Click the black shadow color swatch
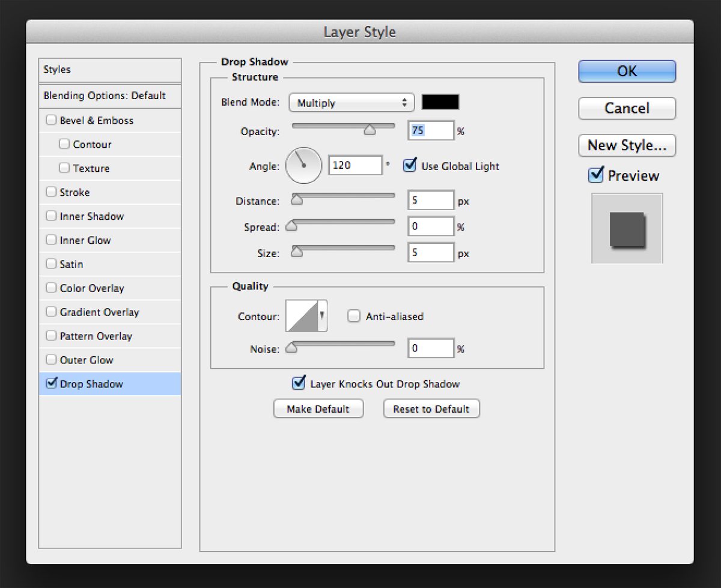Viewport: 721px width, 588px height. point(440,102)
